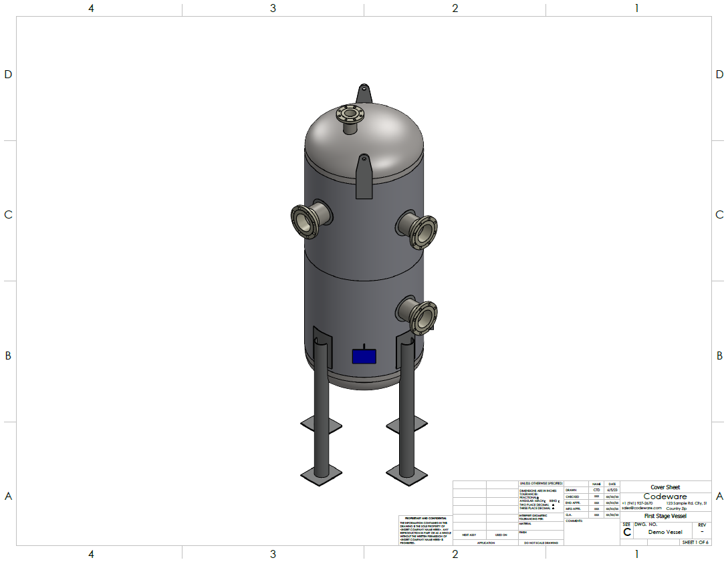Select the upper left side flanged nozzle
This screenshot has width=728, height=562.
[x=308, y=219]
